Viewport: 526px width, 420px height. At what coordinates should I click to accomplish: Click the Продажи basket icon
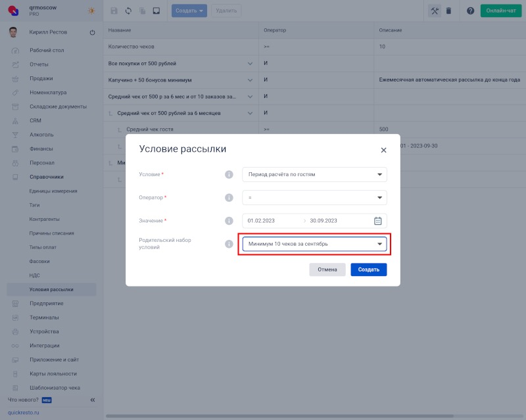pos(15,78)
